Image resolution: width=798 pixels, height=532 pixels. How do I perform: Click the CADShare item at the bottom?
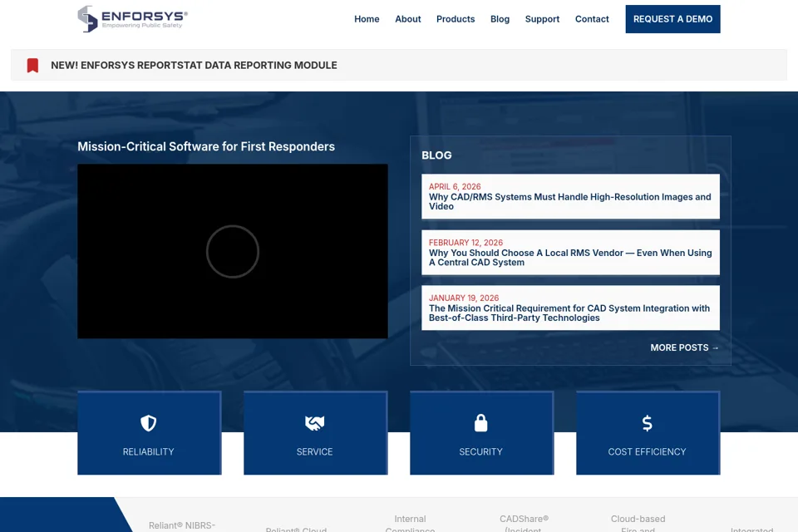click(x=524, y=524)
